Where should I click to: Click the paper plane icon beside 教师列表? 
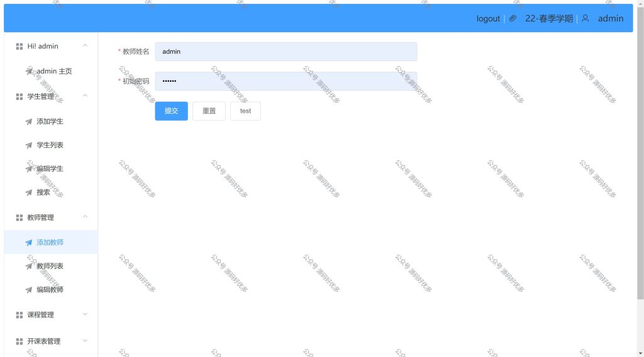[x=29, y=266]
